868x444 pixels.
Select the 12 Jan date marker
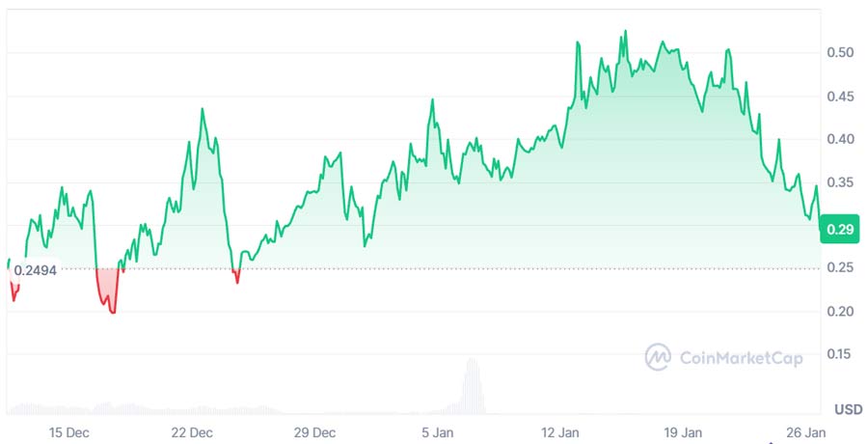click(x=561, y=431)
